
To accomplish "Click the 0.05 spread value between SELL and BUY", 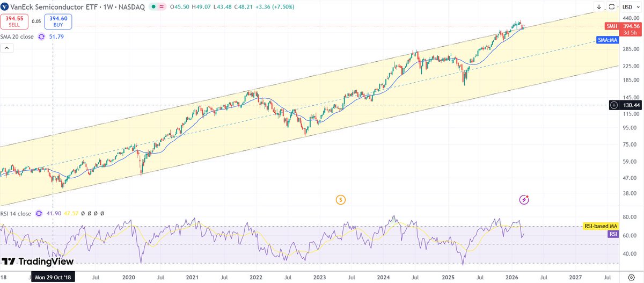I will click(36, 21).
